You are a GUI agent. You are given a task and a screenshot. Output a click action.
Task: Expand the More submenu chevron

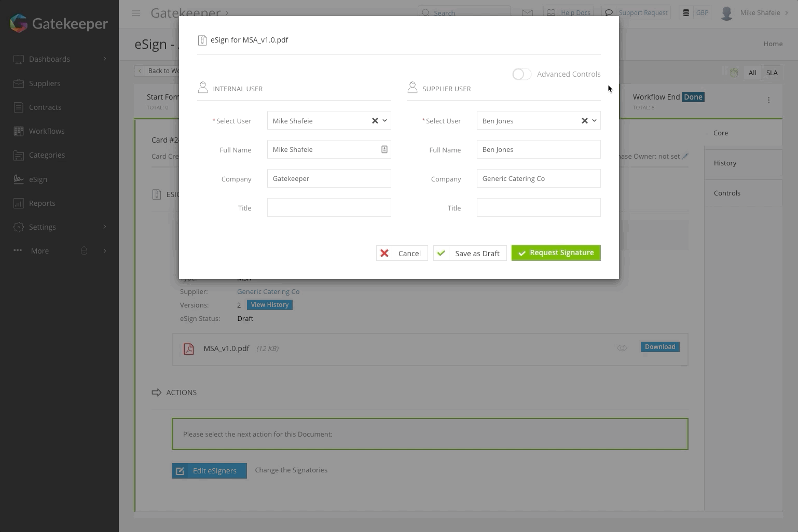(105, 251)
